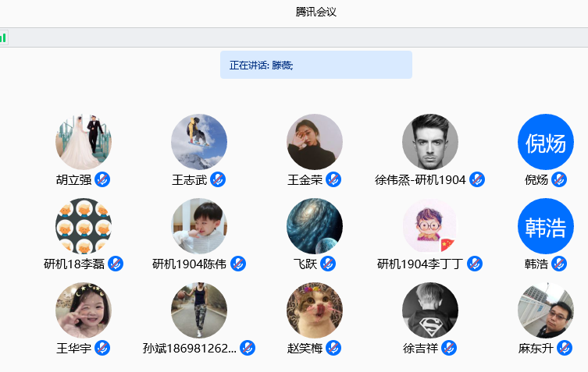Open 胡立强's wedding photo avatar
Viewport: 588px width, 372px height.
(84, 142)
